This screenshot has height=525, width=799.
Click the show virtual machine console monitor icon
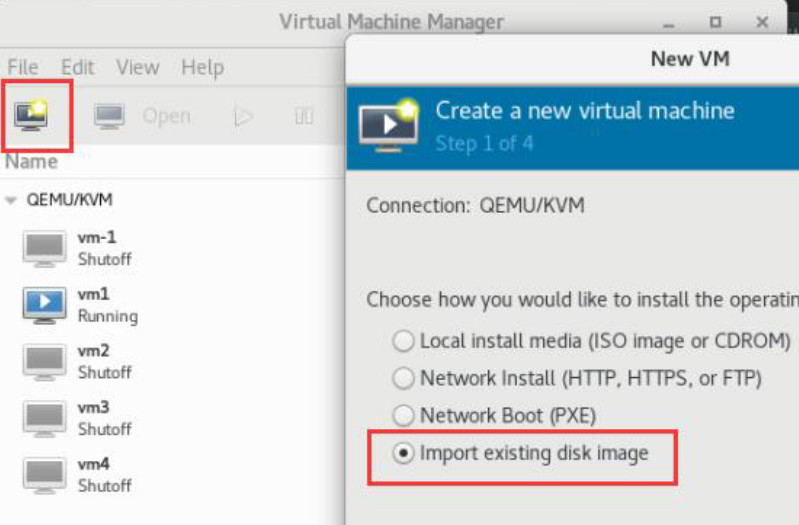[x=110, y=116]
